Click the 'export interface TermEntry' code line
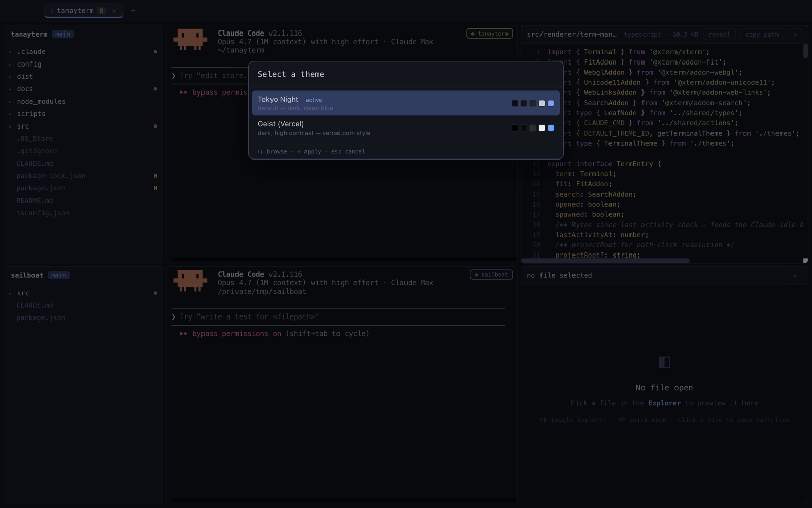 pos(604,164)
